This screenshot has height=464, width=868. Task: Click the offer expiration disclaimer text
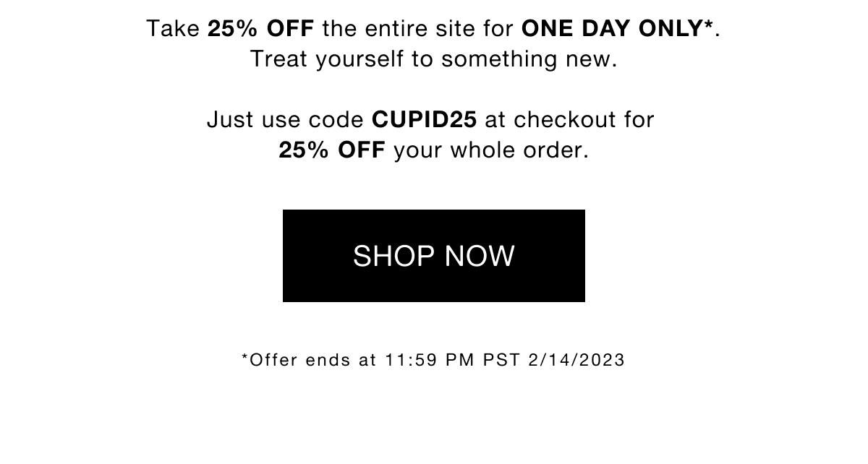(434, 359)
